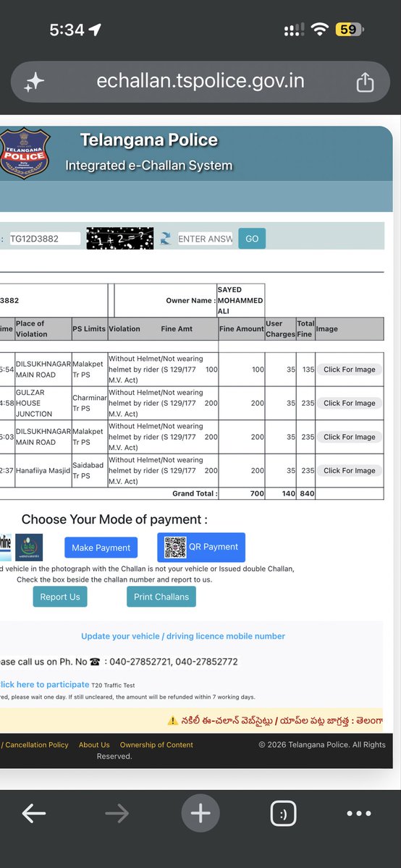Click the Place of Violation column header
This screenshot has height=868, width=401.
pyautogui.click(x=43, y=329)
